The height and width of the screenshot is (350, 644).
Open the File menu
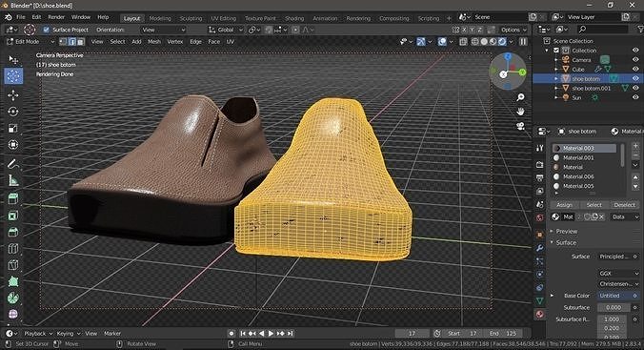pos(21,17)
